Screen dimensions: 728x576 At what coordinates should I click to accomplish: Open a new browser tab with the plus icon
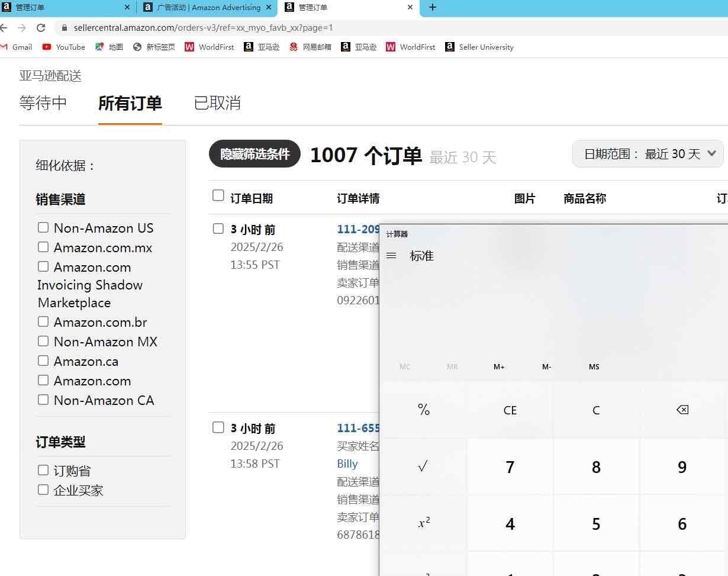point(433,7)
